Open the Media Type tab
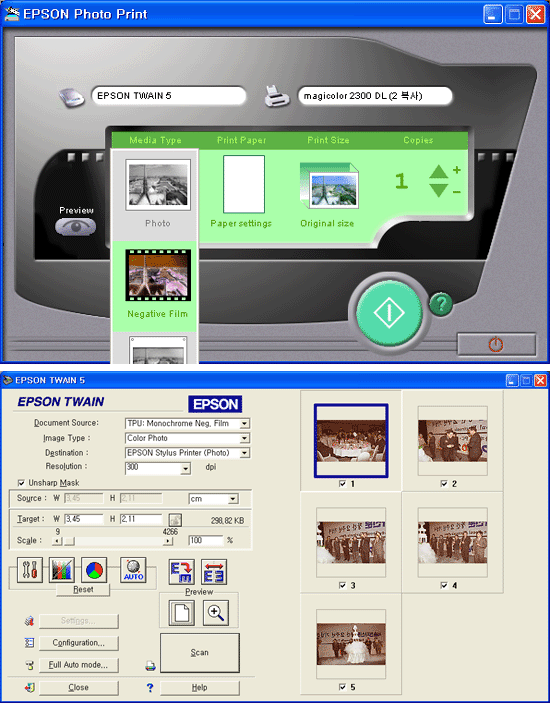Screen dimensions: 550x705 155,140
